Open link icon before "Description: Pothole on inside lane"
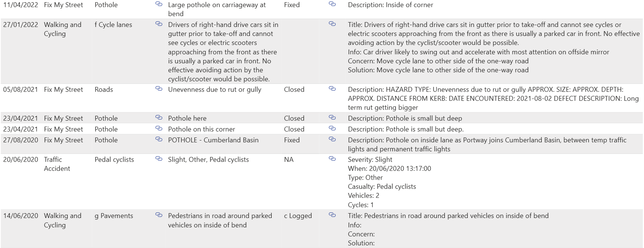 332,139
